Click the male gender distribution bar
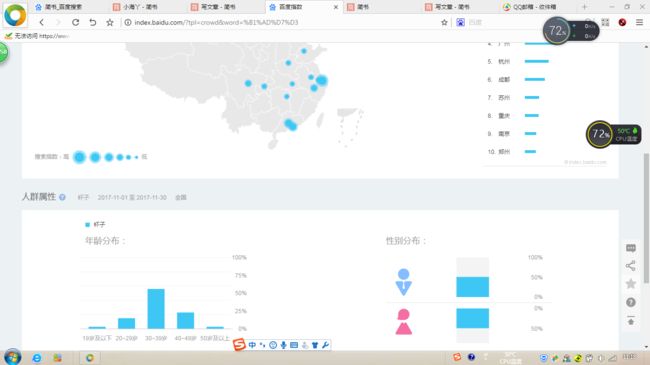 [473, 287]
